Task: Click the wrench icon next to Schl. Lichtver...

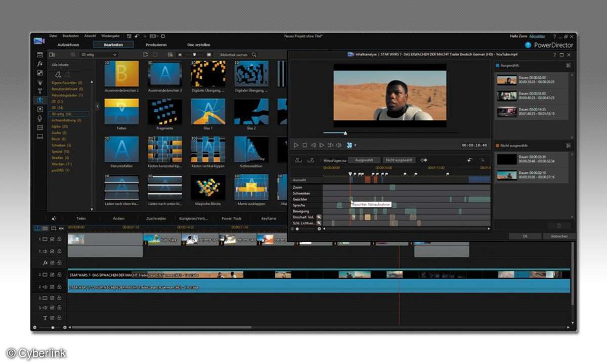Action: [319, 223]
